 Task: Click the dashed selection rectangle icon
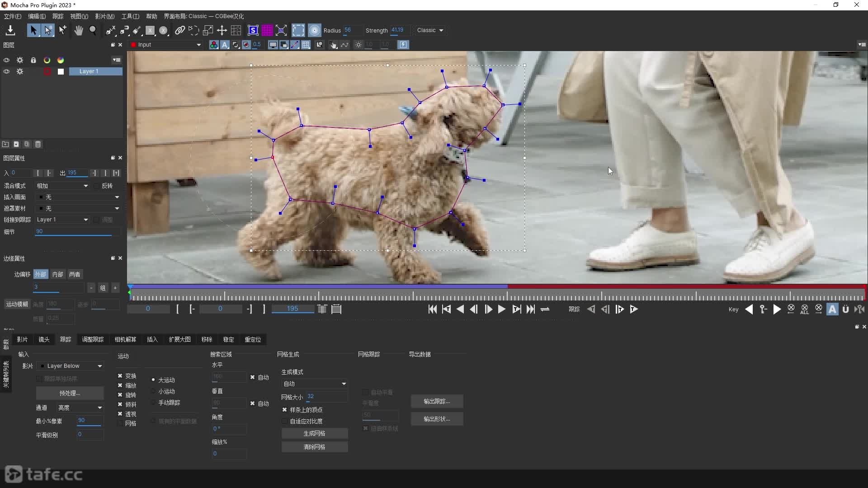coord(298,30)
